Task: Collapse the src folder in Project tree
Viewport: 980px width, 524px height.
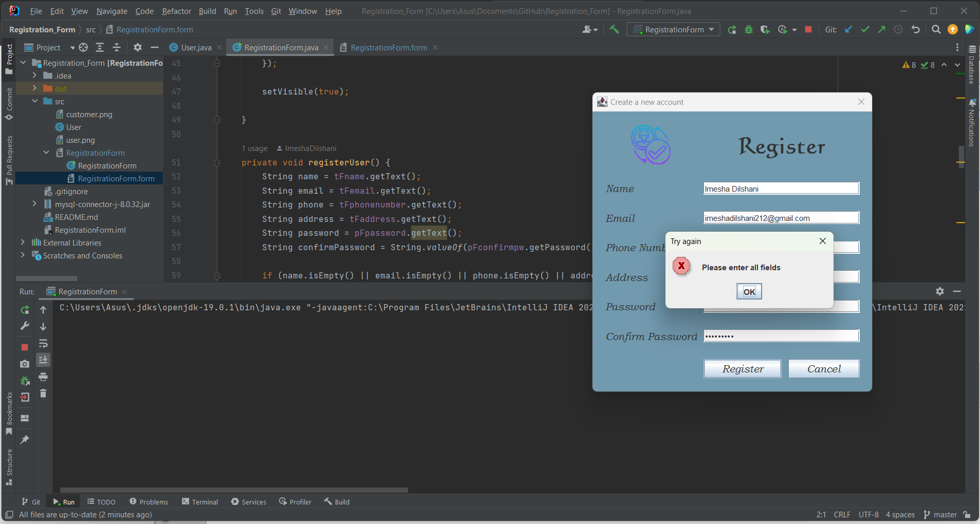Action: pyautogui.click(x=35, y=101)
